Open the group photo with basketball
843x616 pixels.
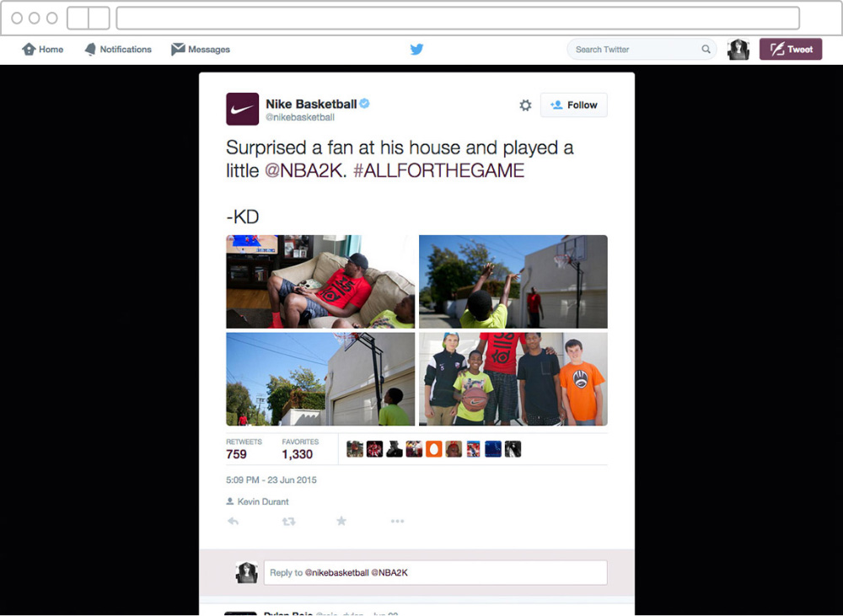pyautogui.click(x=513, y=379)
